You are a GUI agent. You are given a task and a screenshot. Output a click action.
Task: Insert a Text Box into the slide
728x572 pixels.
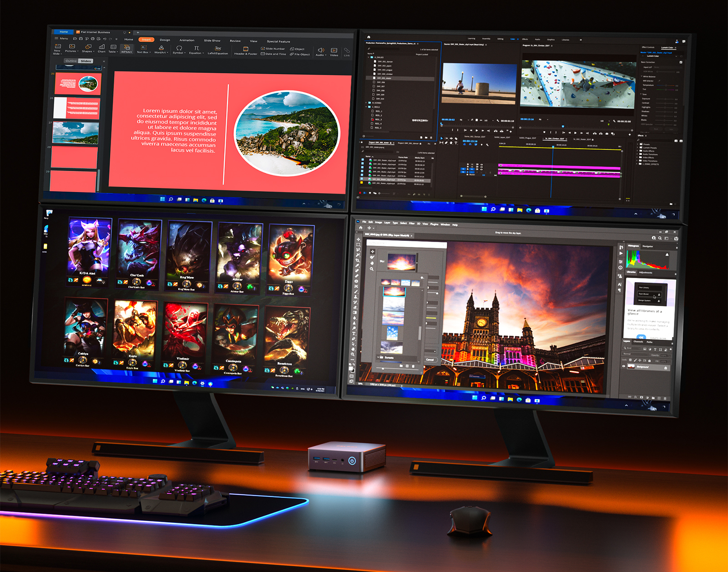tap(143, 49)
